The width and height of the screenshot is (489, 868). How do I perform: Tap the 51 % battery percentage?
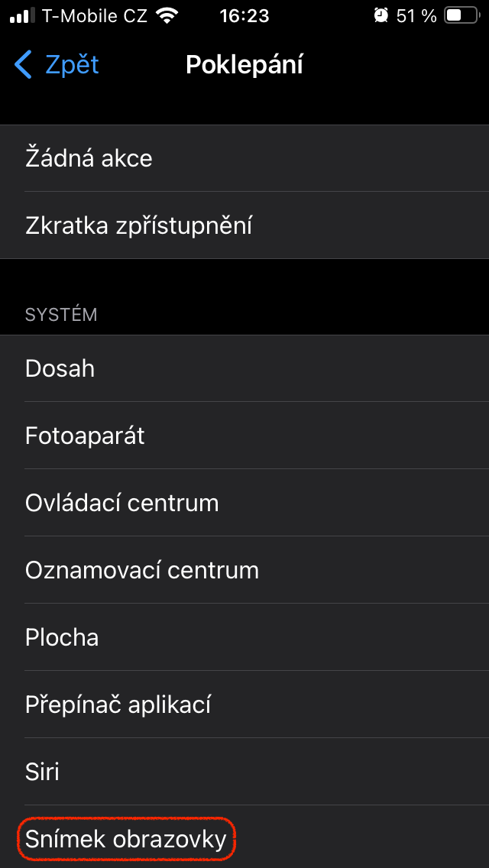(416, 15)
